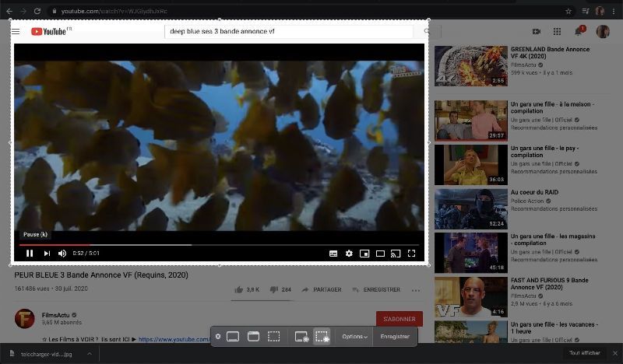623x364 pixels.
Task: Open more actions three-dot menu
Action: point(416,290)
